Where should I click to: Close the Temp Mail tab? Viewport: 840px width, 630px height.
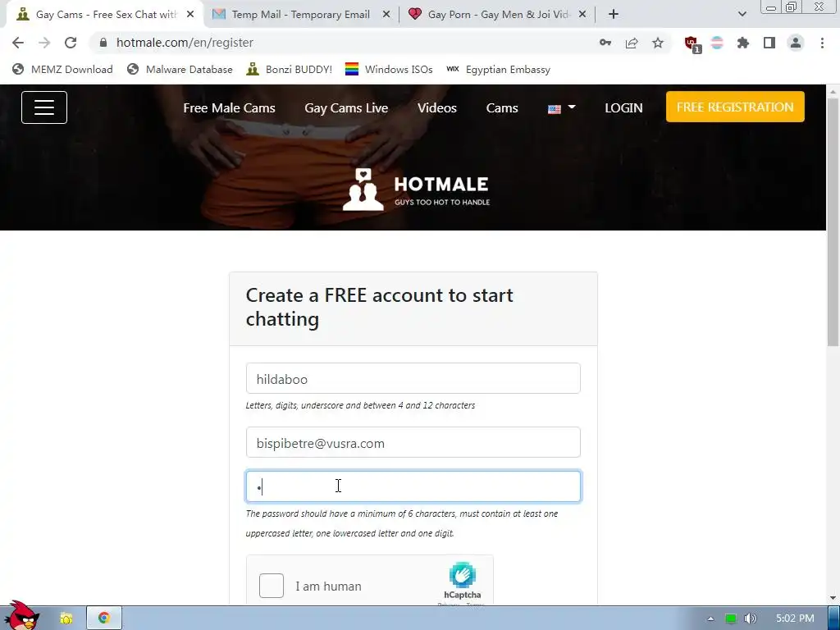386,15
